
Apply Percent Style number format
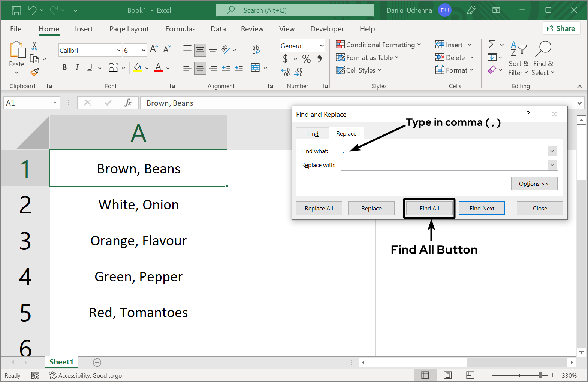point(307,59)
